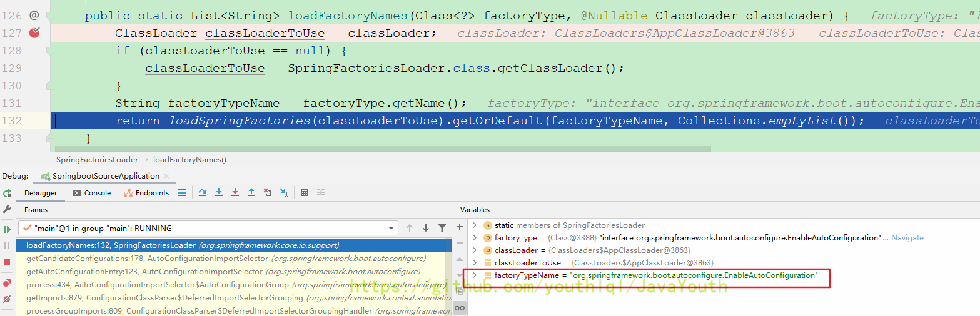The height and width of the screenshot is (316, 980).
Task: Open the Evaluate Expression calculator icon
Action: (305, 193)
